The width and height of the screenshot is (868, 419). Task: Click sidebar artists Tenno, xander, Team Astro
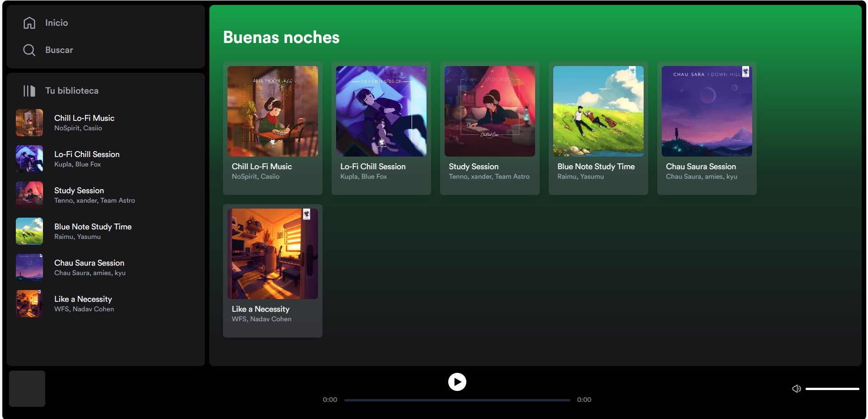pyautogui.click(x=95, y=200)
